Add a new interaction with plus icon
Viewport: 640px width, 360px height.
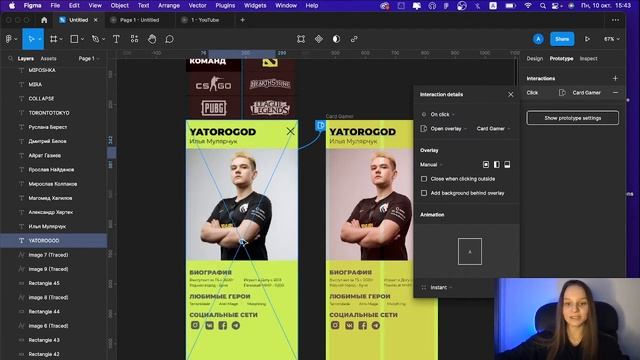click(x=615, y=78)
